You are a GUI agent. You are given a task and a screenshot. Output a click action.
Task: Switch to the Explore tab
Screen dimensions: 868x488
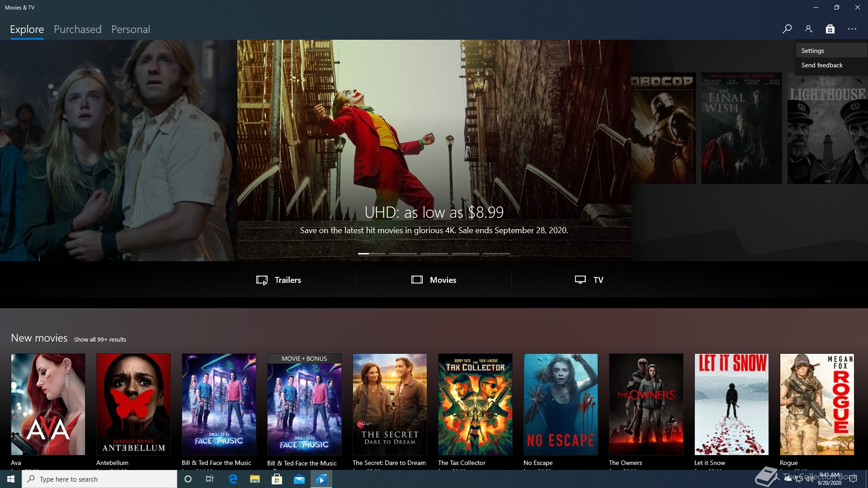[27, 29]
